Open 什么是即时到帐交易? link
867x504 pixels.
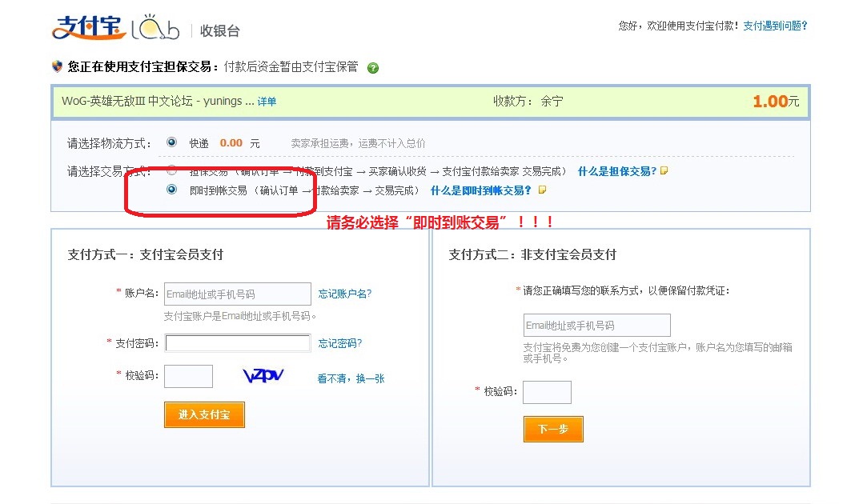(x=480, y=190)
